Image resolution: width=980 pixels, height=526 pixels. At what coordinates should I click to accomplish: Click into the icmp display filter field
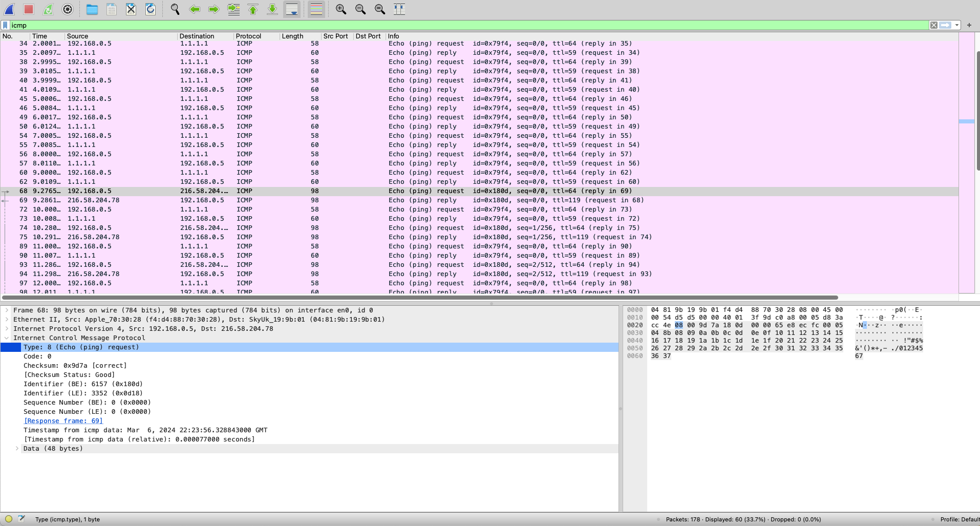468,25
